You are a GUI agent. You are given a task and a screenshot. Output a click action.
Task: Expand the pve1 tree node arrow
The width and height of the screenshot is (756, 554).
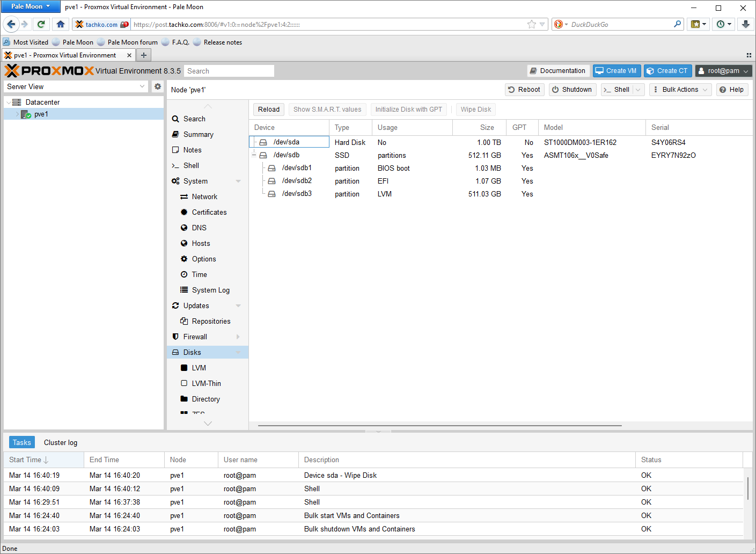(x=17, y=114)
